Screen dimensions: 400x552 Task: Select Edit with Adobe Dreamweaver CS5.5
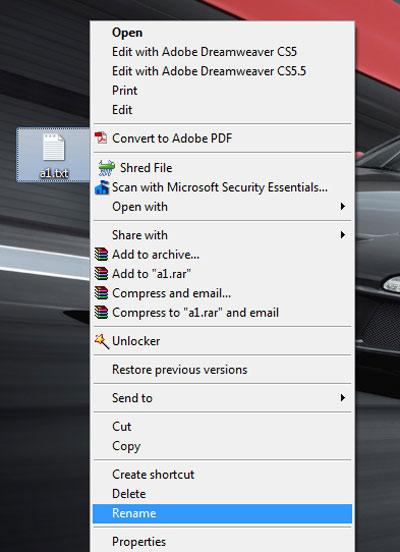point(222,71)
